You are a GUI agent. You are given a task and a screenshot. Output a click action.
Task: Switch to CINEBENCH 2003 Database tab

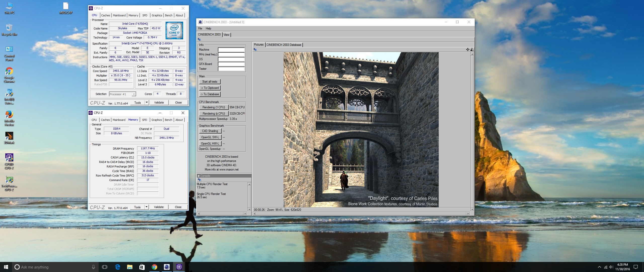coord(284,45)
